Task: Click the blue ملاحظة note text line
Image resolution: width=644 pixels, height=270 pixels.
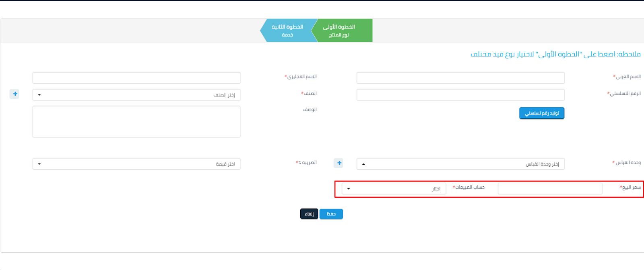Action: click(555, 54)
